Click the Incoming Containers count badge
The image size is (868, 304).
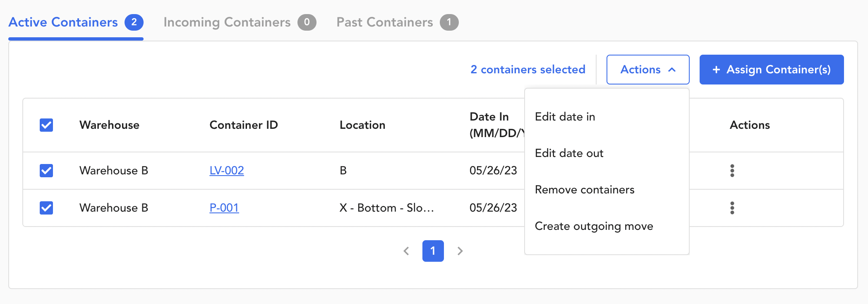[x=307, y=22]
